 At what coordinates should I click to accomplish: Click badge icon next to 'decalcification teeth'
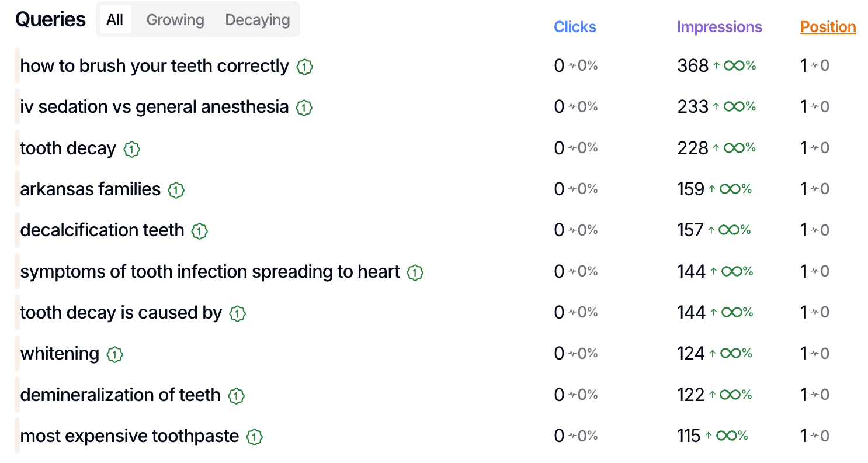click(x=200, y=231)
